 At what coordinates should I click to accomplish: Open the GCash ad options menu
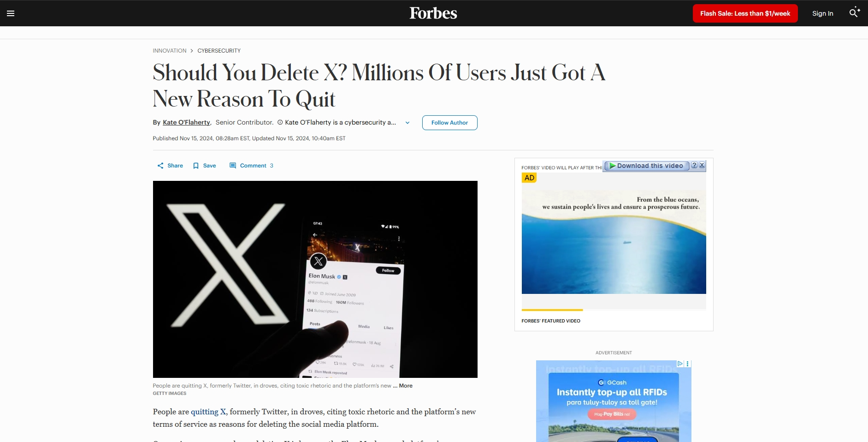[x=688, y=364]
